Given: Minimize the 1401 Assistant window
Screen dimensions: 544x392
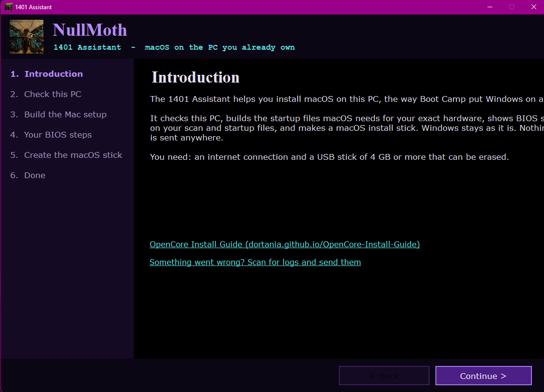Looking at the screenshot, I should coord(490,7).
